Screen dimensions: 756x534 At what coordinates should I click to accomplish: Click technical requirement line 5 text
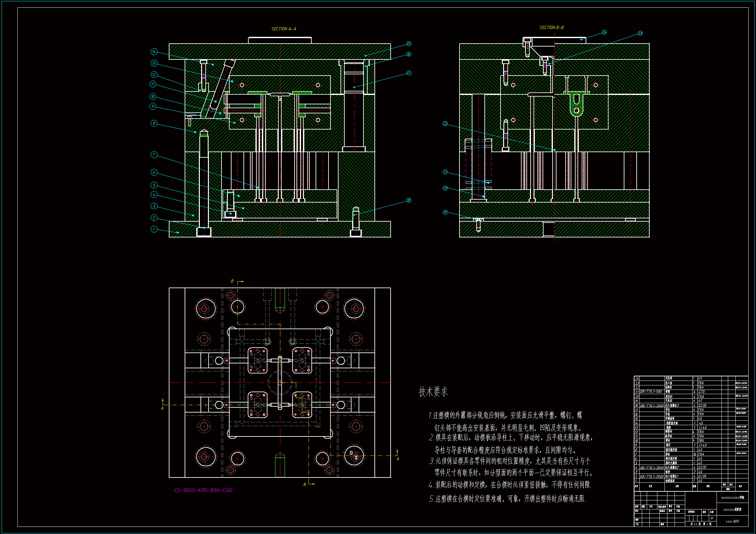coord(507,499)
